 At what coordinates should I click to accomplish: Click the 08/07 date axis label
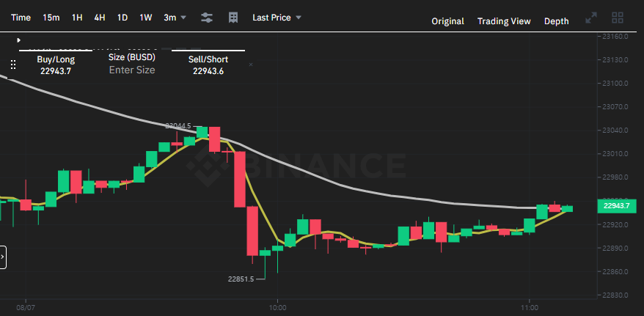(26, 307)
